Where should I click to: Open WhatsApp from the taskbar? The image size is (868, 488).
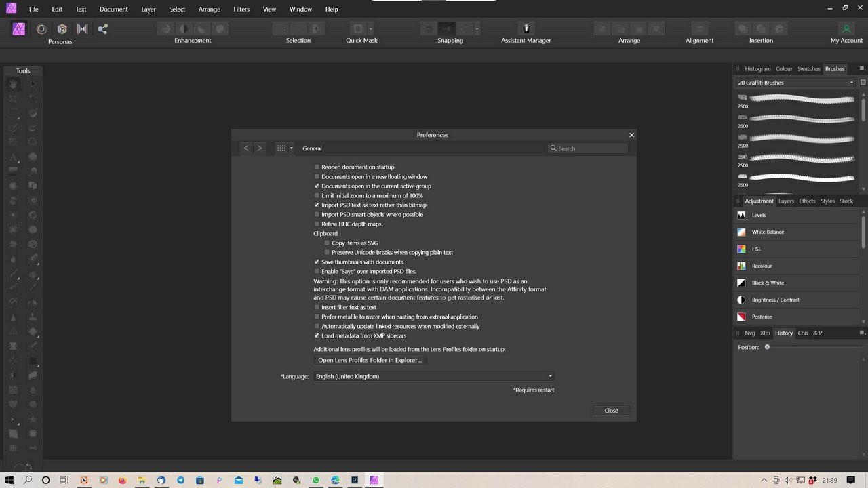tap(316, 480)
